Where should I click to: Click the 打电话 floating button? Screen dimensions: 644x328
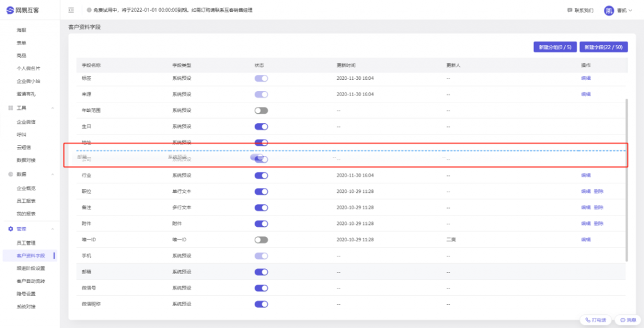596,320
